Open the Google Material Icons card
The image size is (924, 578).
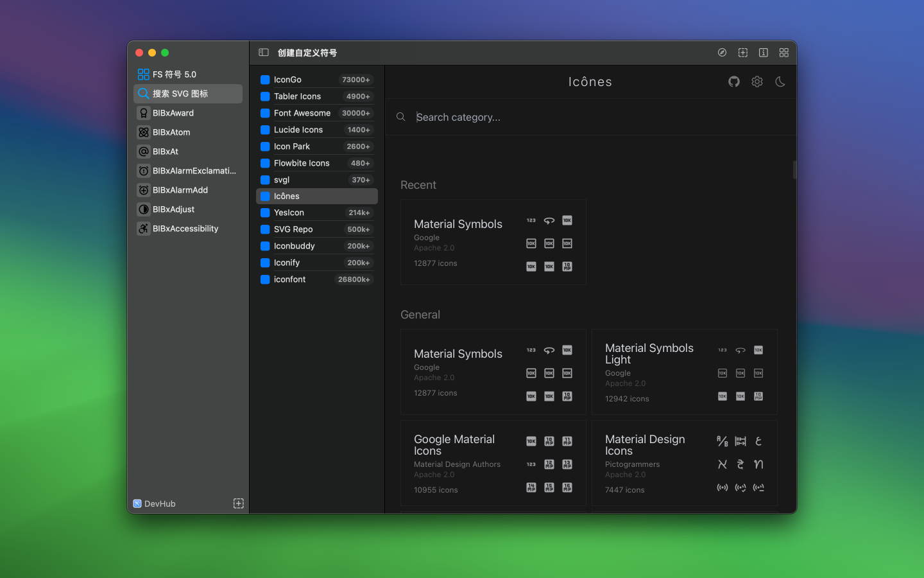[493, 463]
